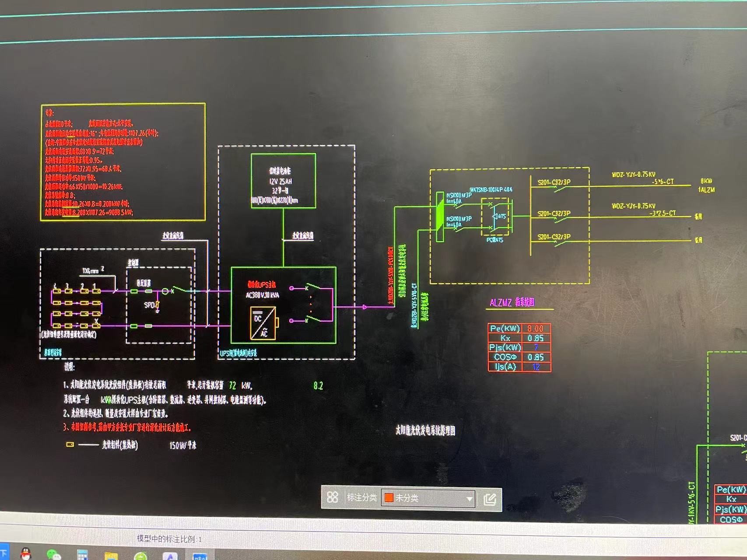Open QQ penguin from the taskbar
Image resolution: width=747 pixels, height=560 pixels.
tap(26, 554)
